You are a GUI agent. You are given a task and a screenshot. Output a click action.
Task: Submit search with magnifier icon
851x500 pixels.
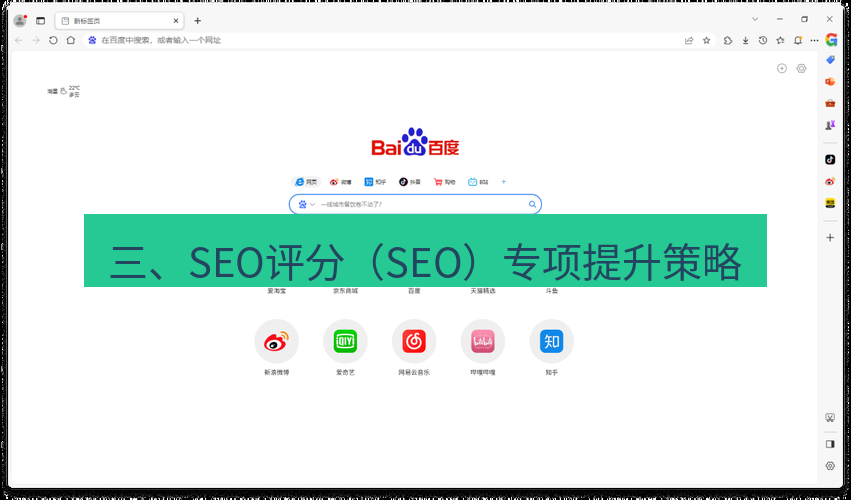tap(532, 204)
